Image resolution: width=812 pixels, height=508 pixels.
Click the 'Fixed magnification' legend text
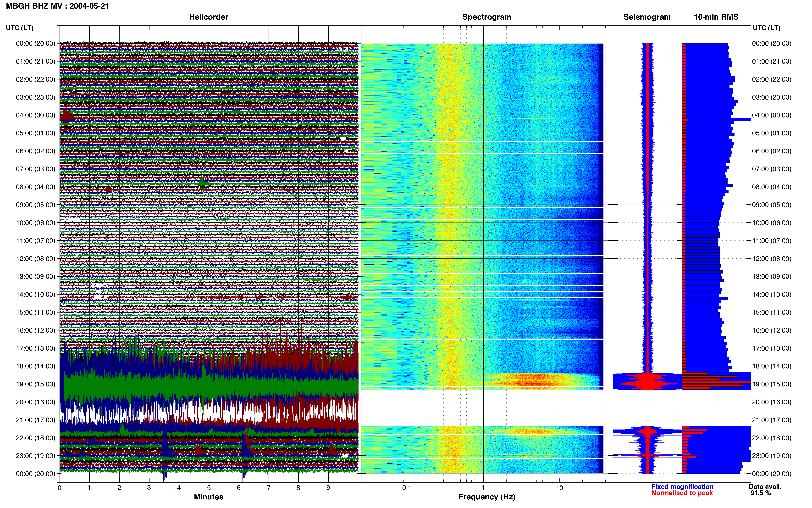tap(682, 486)
